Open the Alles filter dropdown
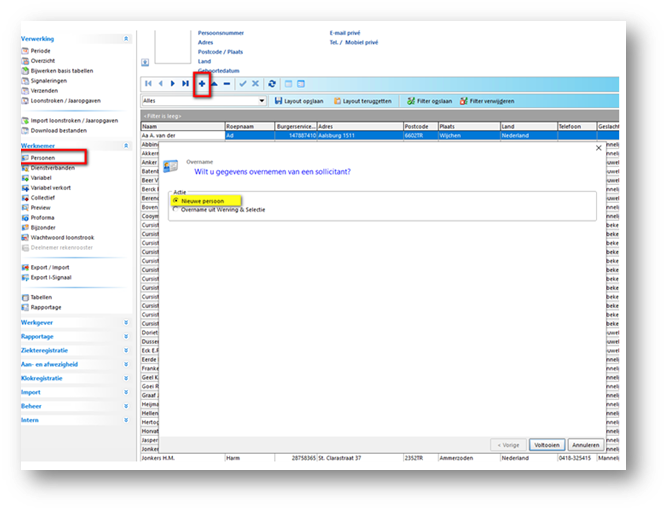Image resolution: width=668 pixels, height=512 pixels. pos(262,101)
